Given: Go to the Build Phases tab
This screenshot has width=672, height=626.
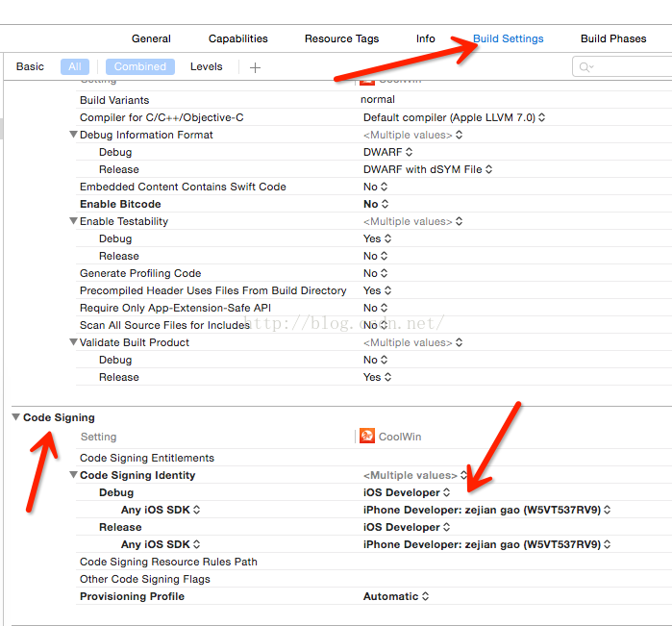Looking at the screenshot, I should click(613, 38).
